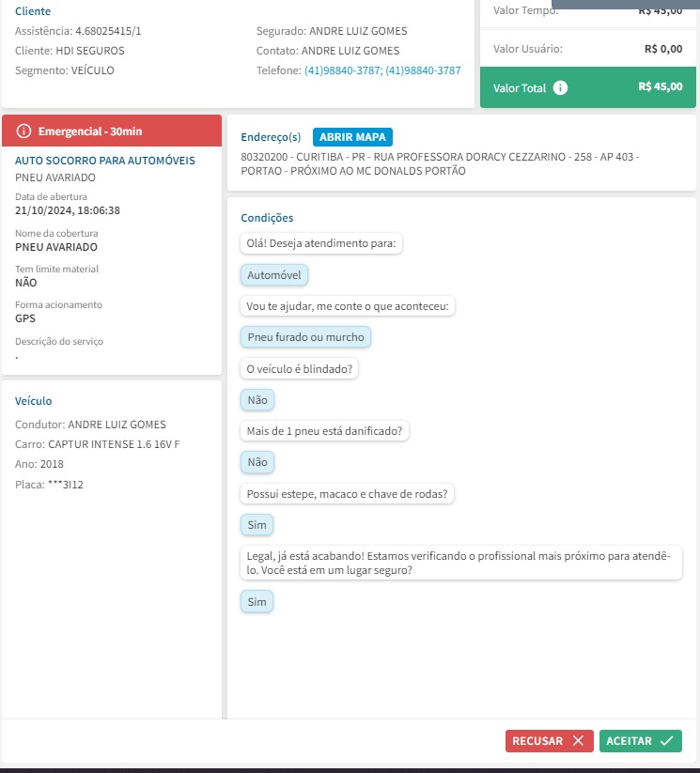Accept the service with ACEITAR

pos(640,740)
